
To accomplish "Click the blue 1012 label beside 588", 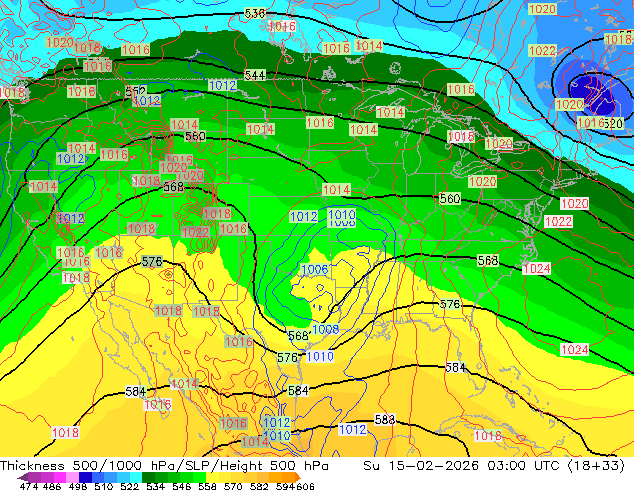I will (x=352, y=429).
